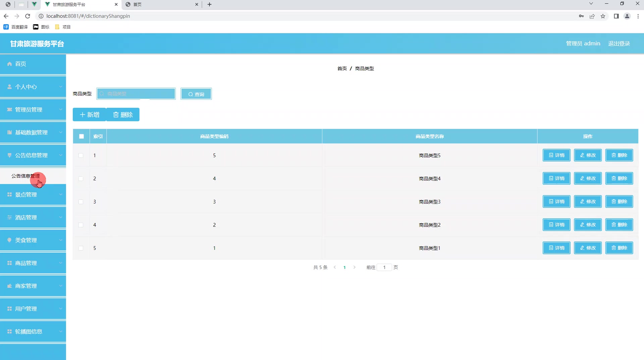Go back to the previous browser page
This screenshot has width=644, height=360.
tap(6, 16)
